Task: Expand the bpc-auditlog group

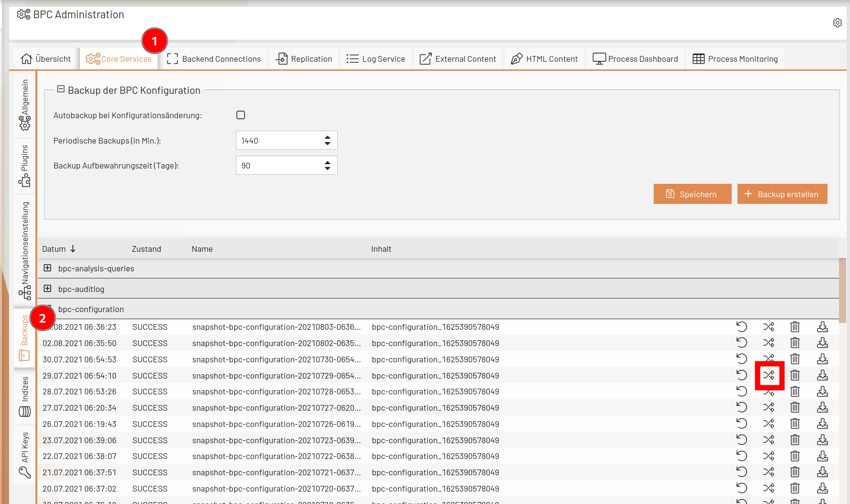Action: pos(47,289)
